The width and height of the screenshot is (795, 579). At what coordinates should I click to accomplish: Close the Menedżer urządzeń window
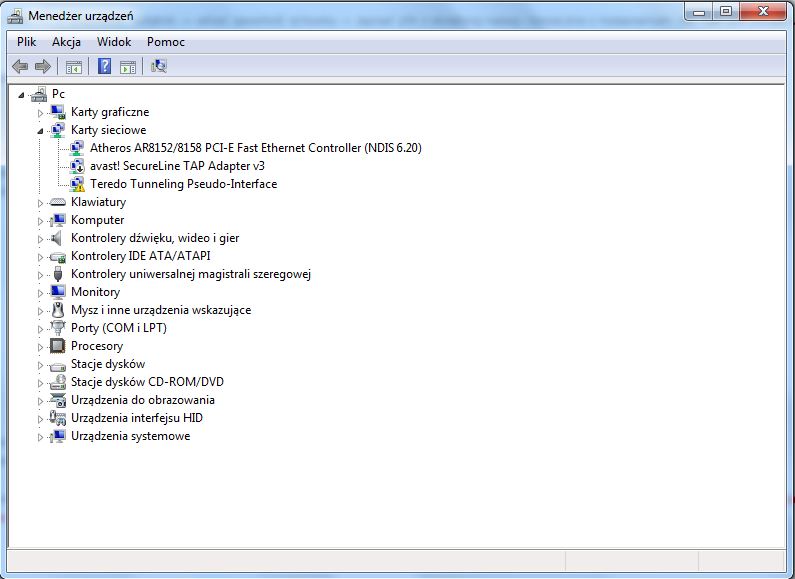pos(763,11)
